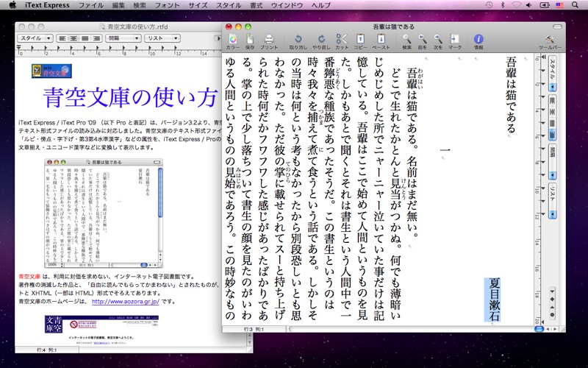588x368 pixels.
Task: Click the 前を find previous icon
Action: [422, 39]
